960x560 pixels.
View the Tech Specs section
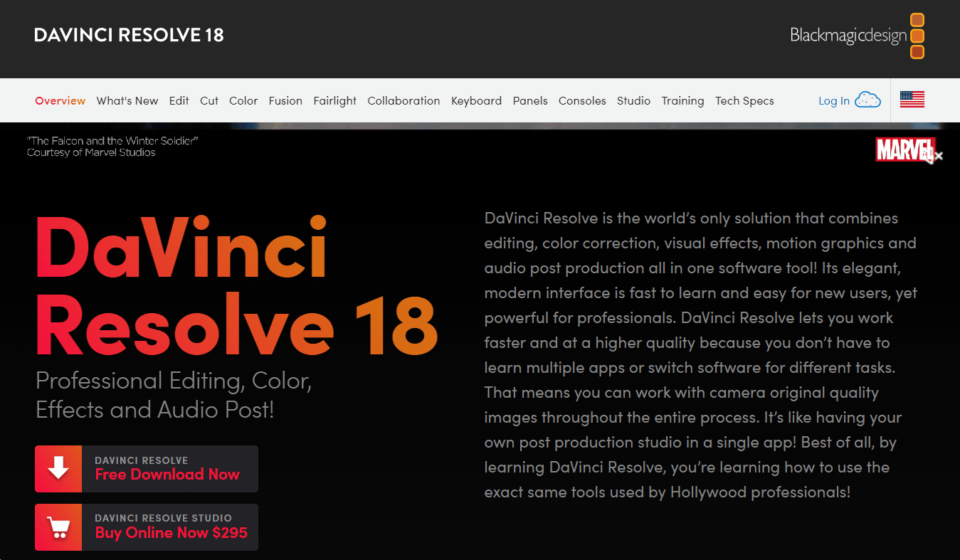pyautogui.click(x=744, y=100)
